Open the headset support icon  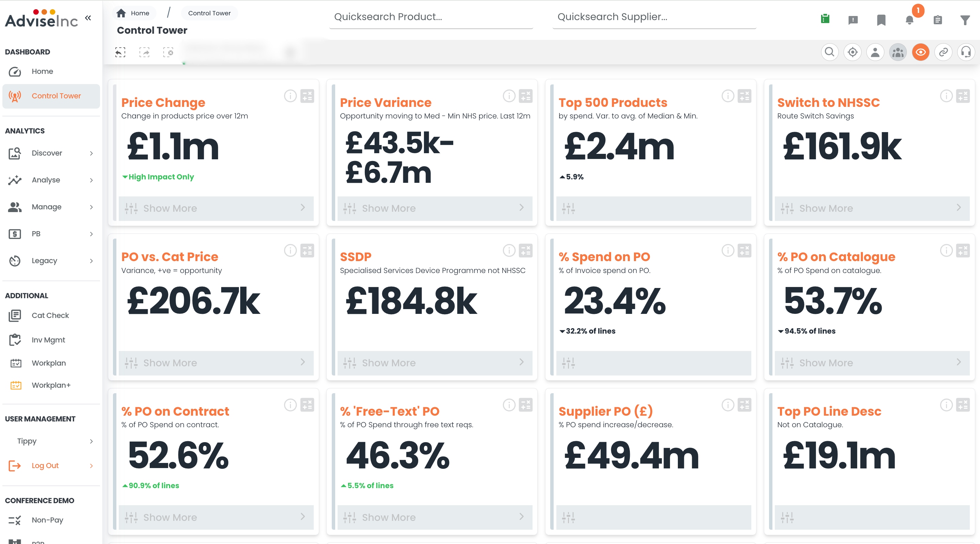pyautogui.click(x=966, y=52)
